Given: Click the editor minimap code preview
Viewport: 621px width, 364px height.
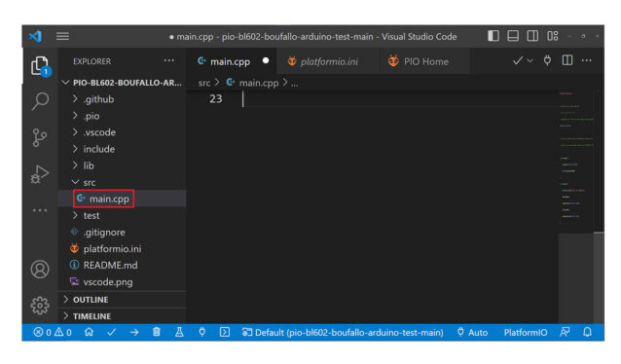Looking at the screenshot, I should (x=575, y=159).
